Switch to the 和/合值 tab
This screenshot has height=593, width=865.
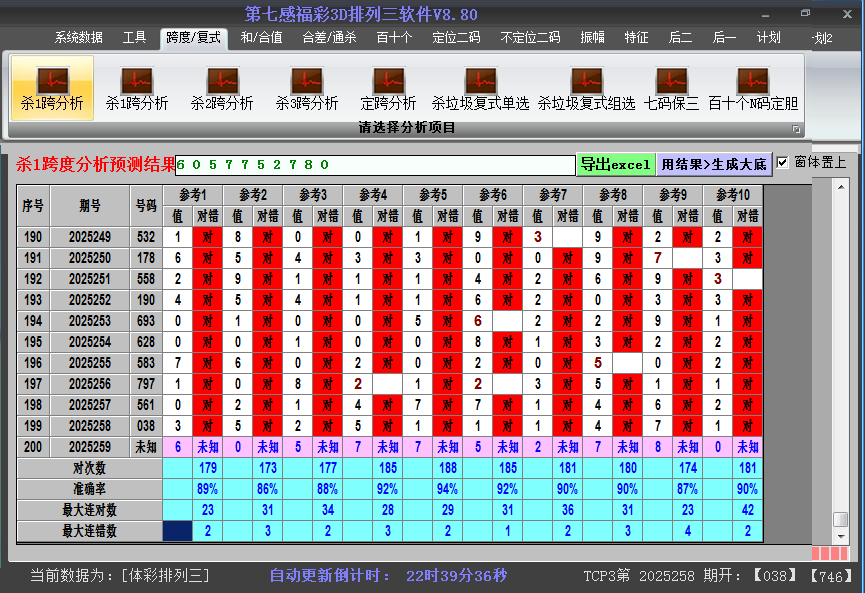(261, 38)
